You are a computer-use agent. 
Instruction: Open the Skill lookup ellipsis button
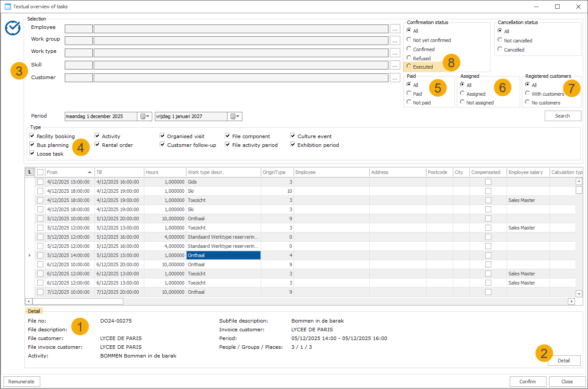[395, 65]
